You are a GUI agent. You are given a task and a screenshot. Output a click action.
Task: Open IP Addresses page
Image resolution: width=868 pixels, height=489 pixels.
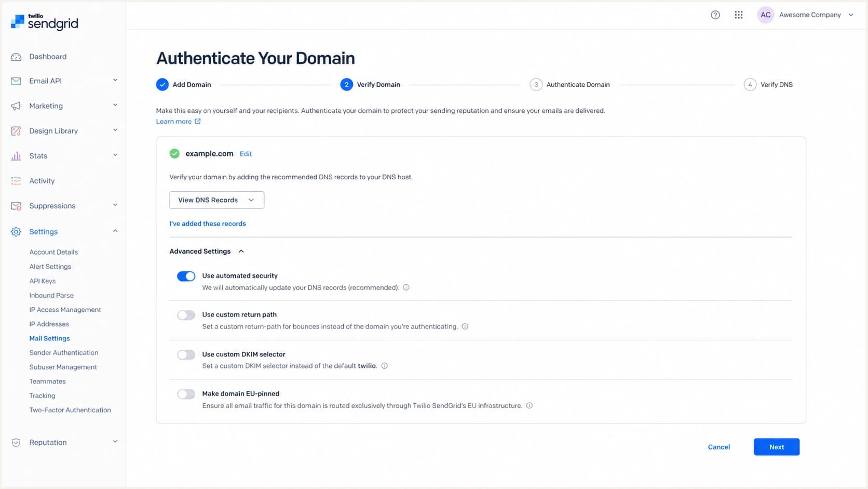49,324
